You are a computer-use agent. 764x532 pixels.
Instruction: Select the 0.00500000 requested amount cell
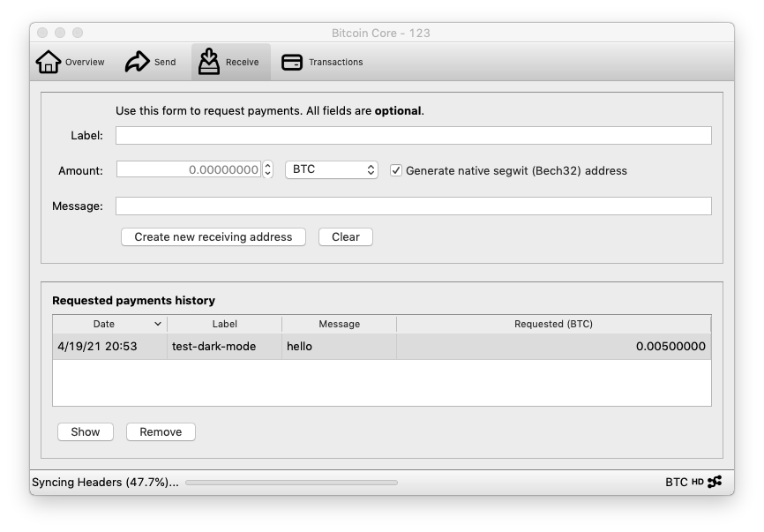(x=554, y=347)
